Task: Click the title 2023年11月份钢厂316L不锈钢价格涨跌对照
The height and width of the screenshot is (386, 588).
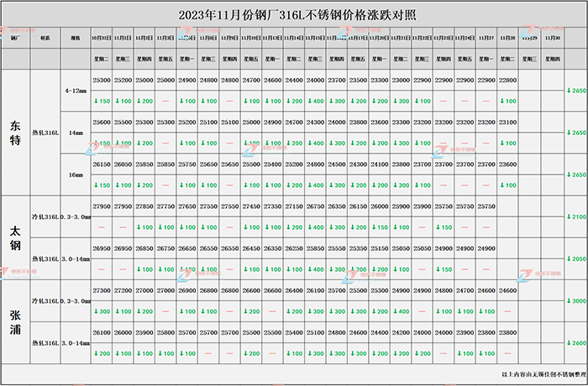Action: point(297,15)
